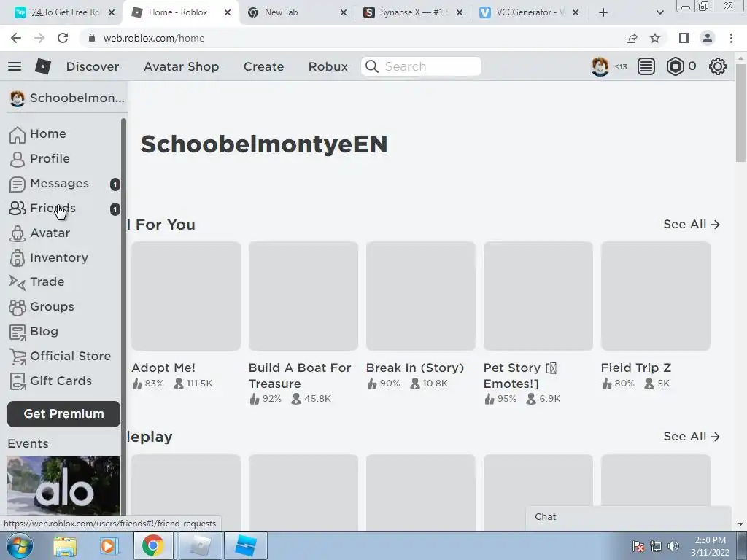Click See All for second game row
The image size is (747, 560).
692,437
